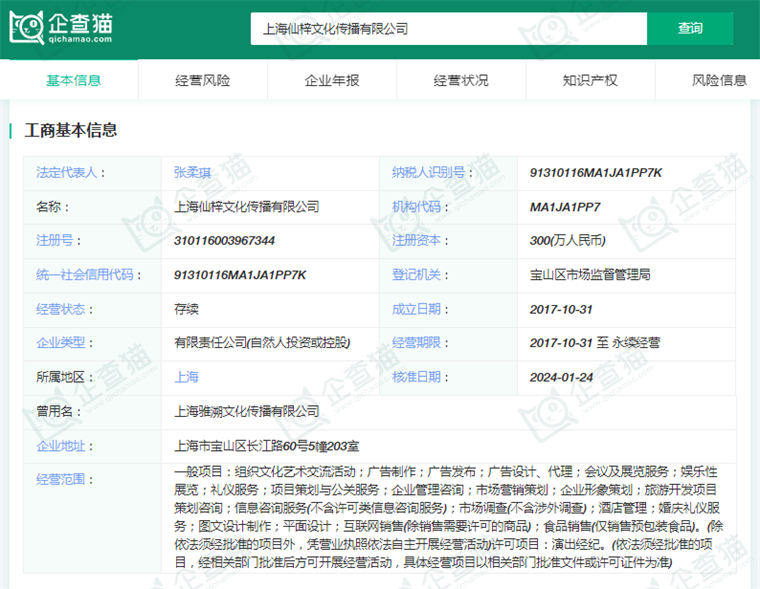The width and height of the screenshot is (760, 589).
Task: Click the 登记机关 label
Action: (x=416, y=275)
